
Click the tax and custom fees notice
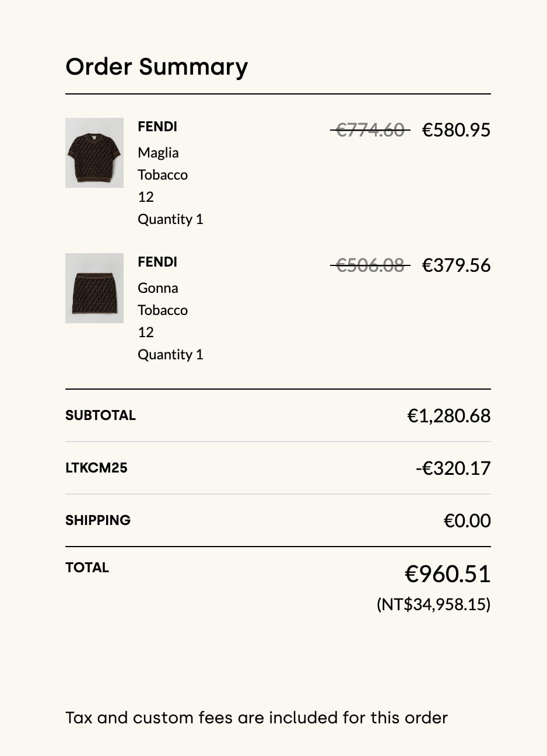click(257, 717)
